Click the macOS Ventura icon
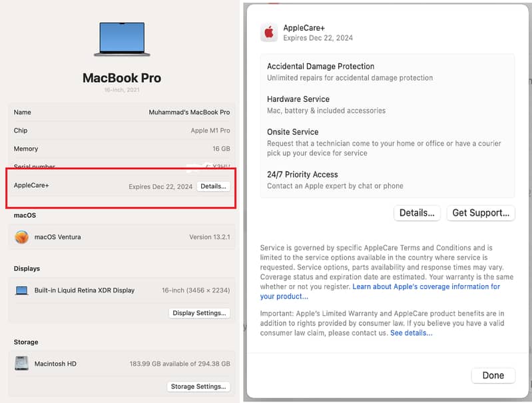Image resolution: width=532 pixels, height=403 pixels. 22,237
